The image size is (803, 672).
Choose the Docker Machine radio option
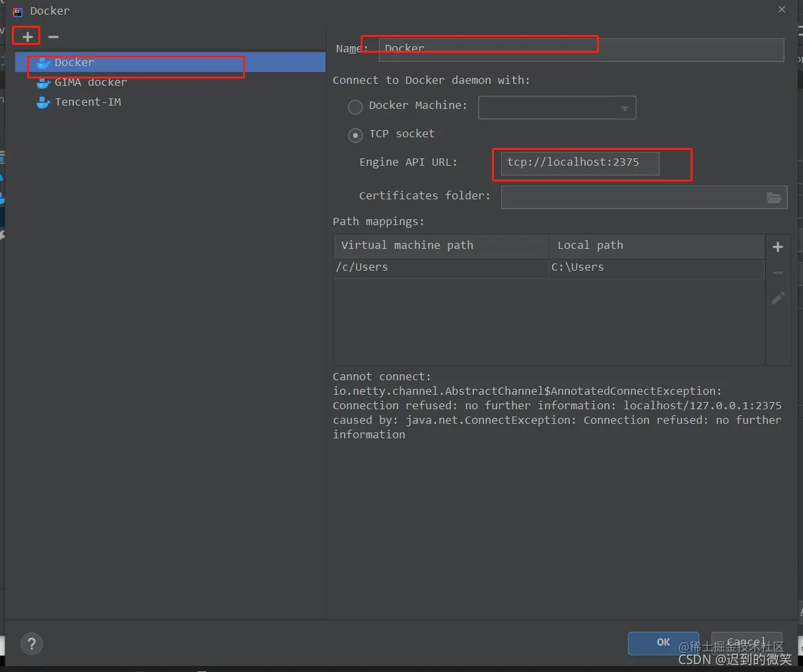(355, 106)
